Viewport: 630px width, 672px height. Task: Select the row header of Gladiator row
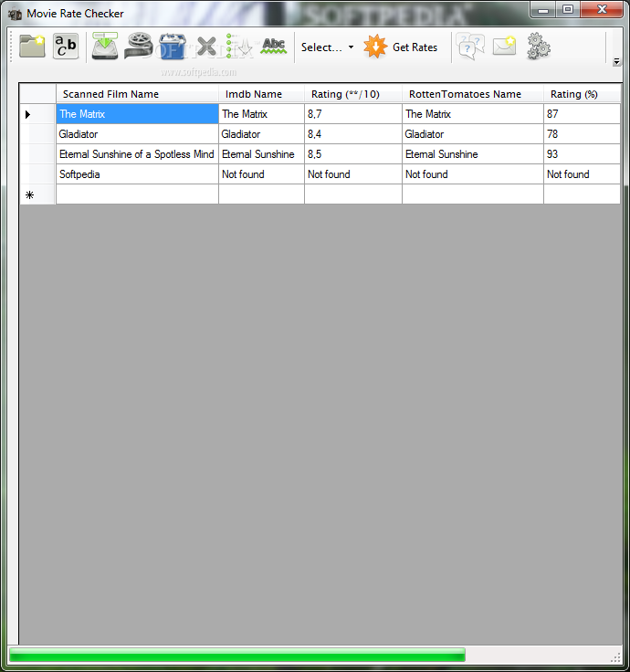(37, 134)
